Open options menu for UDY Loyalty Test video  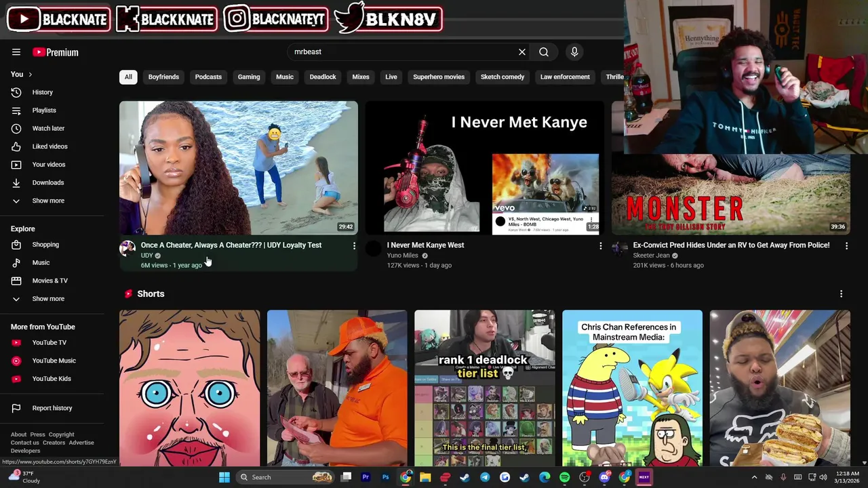(x=354, y=246)
